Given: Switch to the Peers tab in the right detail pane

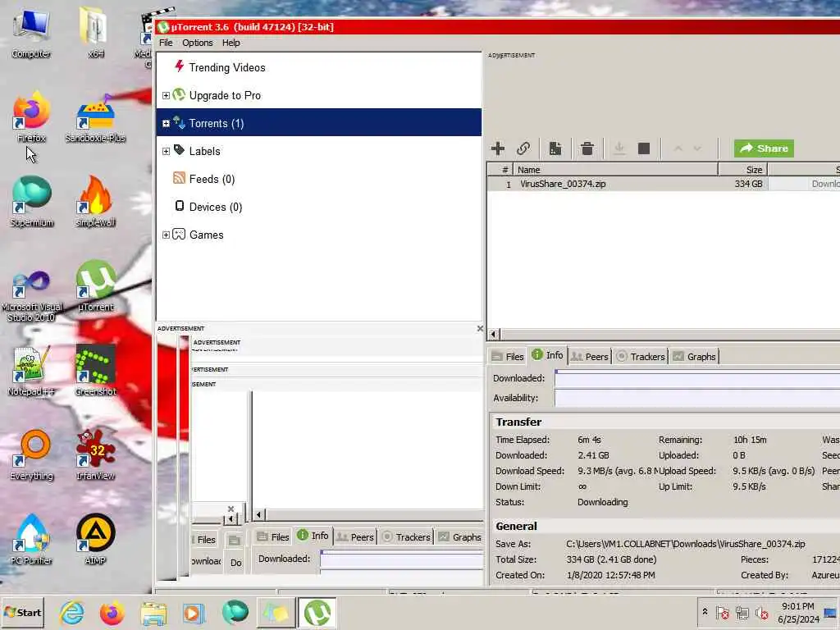Looking at the screenshot, I should pyautogui.click(x=589, y=356).
